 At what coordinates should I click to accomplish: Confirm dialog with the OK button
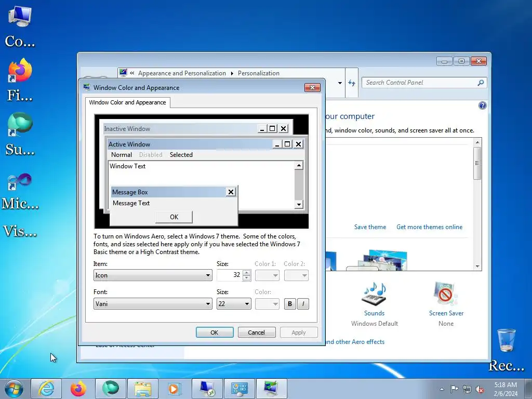click(x=215, y=332)
